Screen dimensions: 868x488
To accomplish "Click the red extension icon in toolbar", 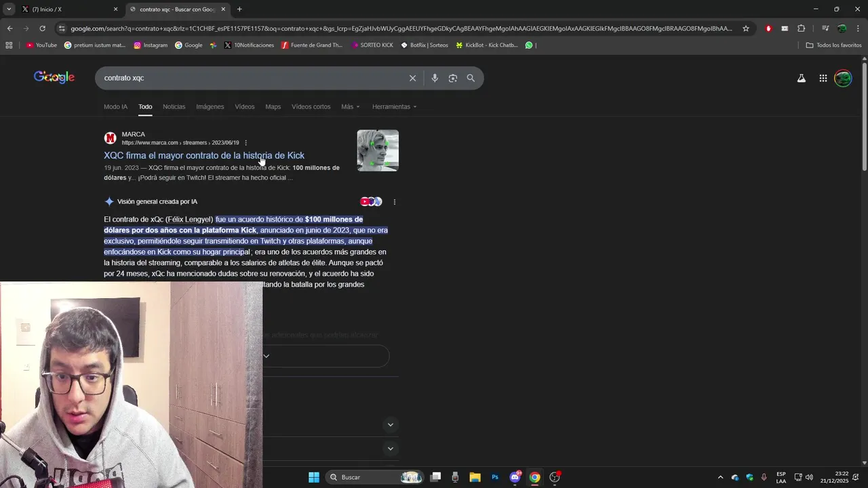I will [x=768, y=28].
